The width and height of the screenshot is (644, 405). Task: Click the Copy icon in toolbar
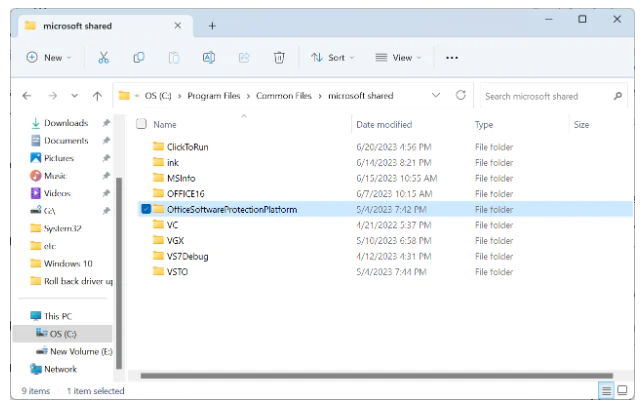[x=139, y=58]
